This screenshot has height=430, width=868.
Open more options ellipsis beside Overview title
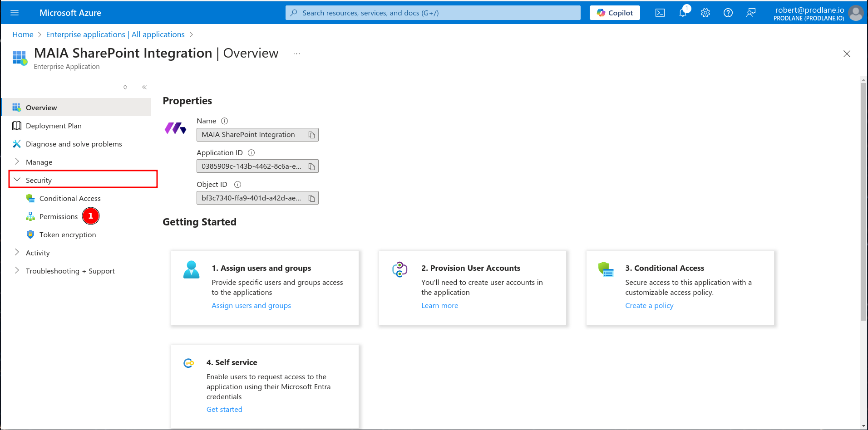click(x=296, y=54)
